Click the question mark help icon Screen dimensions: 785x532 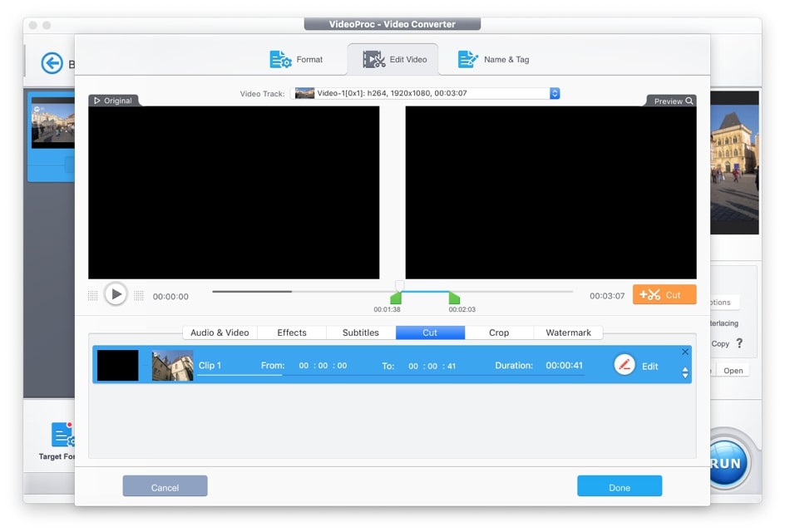(739, 343)
